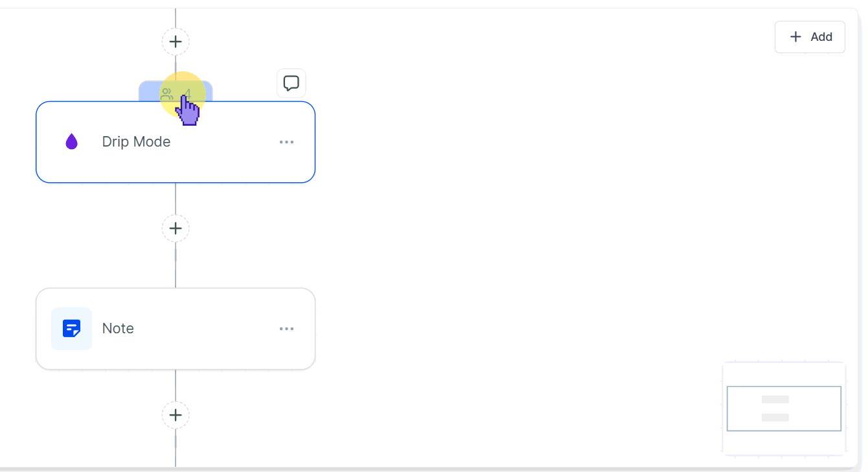The width and height of the screenshot is (868, 472).
Task: Click the plus connector below the Note step
Action: [x=176, y=415]
